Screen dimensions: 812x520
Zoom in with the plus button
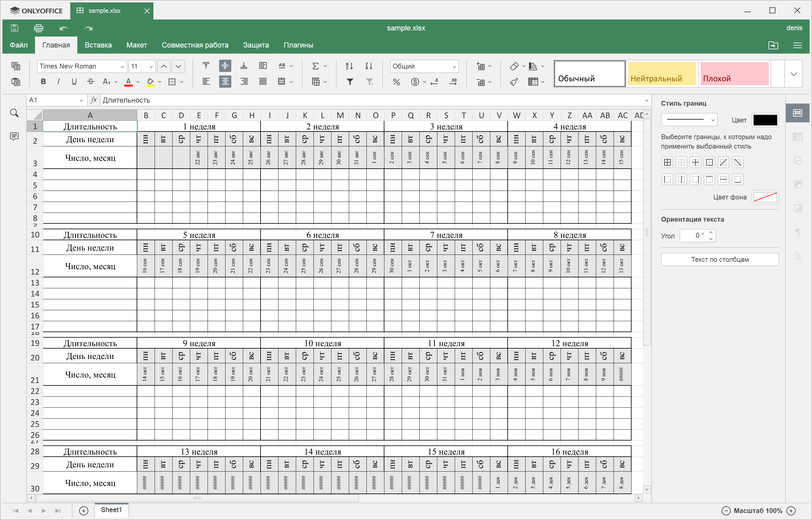pos(791,511)
